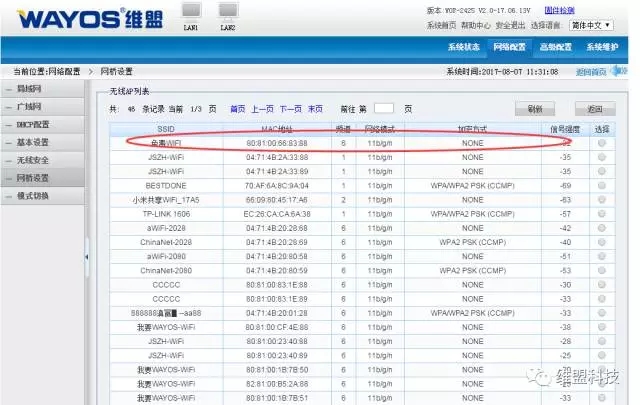The height and width of the screenshot is (405, 640).
Task: Open the 高级配置 tab
Action: point(556,47)
